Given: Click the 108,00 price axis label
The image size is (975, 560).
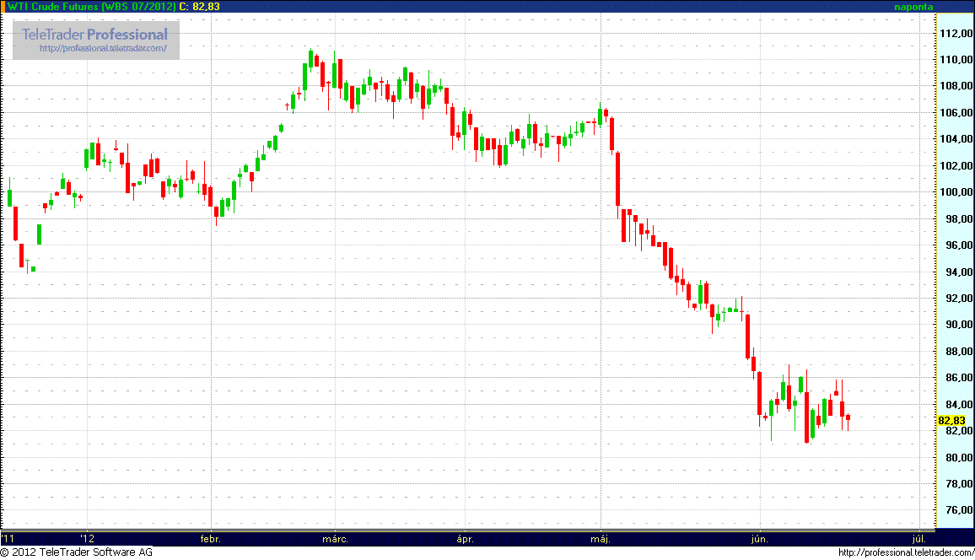Looking at the screenshot, I should pyautogui.click(x=956, y=86).
